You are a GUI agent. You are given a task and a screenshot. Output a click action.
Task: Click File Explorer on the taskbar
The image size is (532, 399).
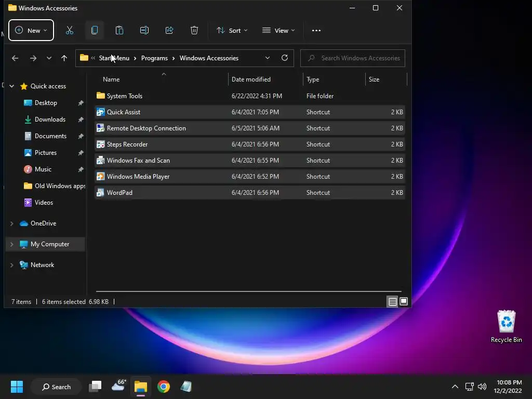pos(140,387)
